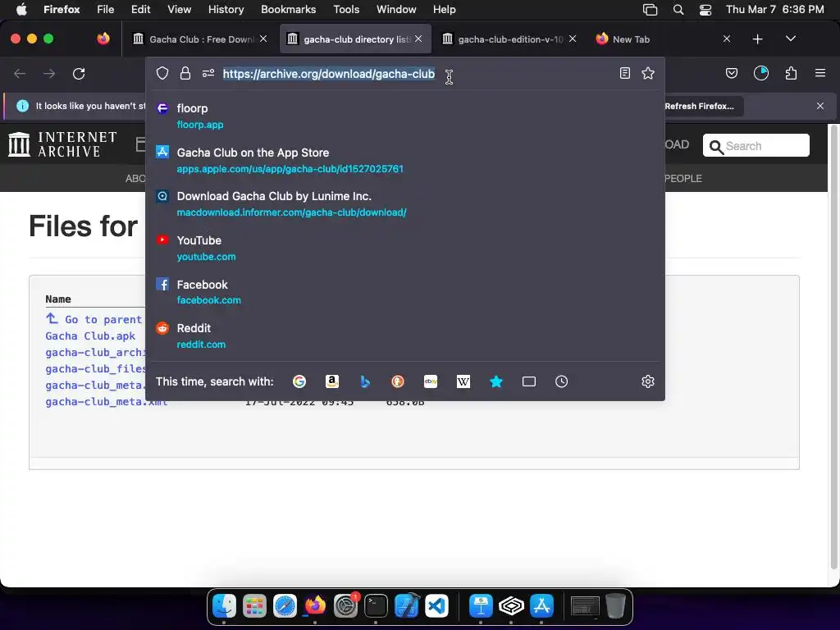The image size is (840, 630).
Task: Search with Bing this time
Action: pos(365,381)
